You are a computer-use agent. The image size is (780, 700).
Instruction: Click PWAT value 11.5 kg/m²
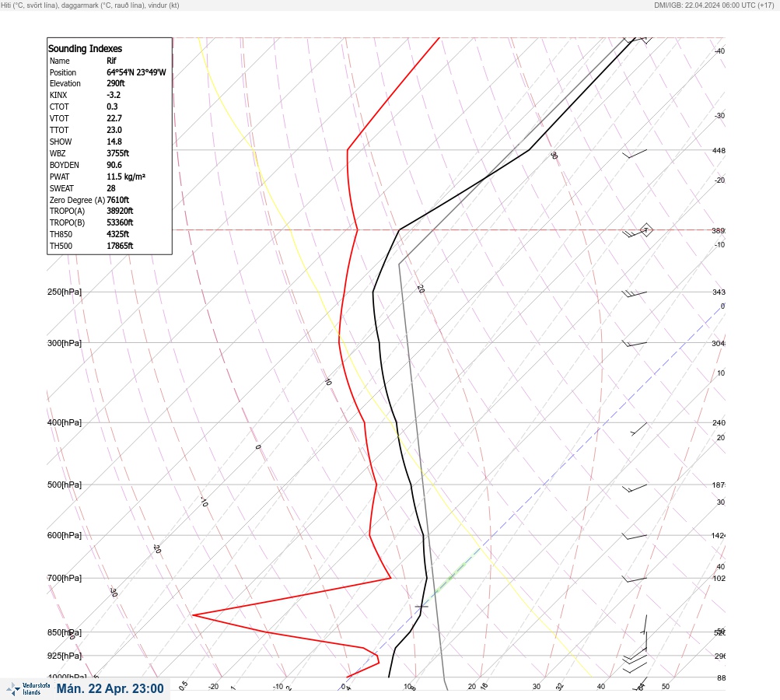click(126, 177)
